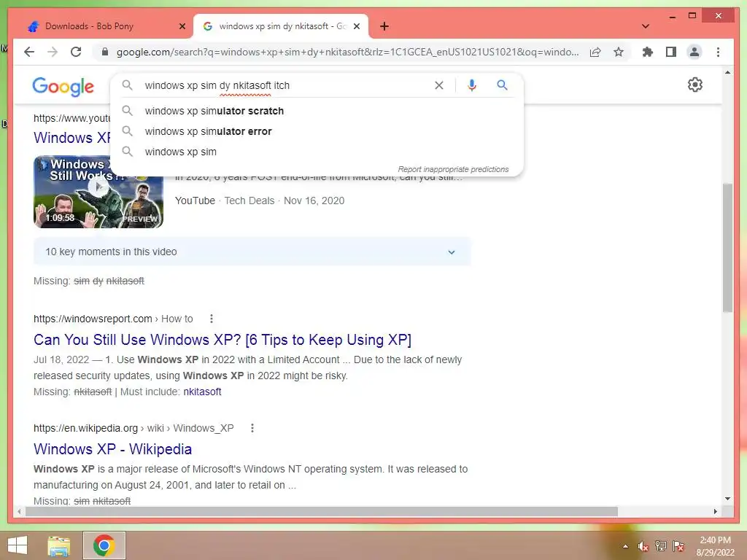
Task: Click the https://windowsreport.com breadcrumb
Action: [x=93, y=319]
